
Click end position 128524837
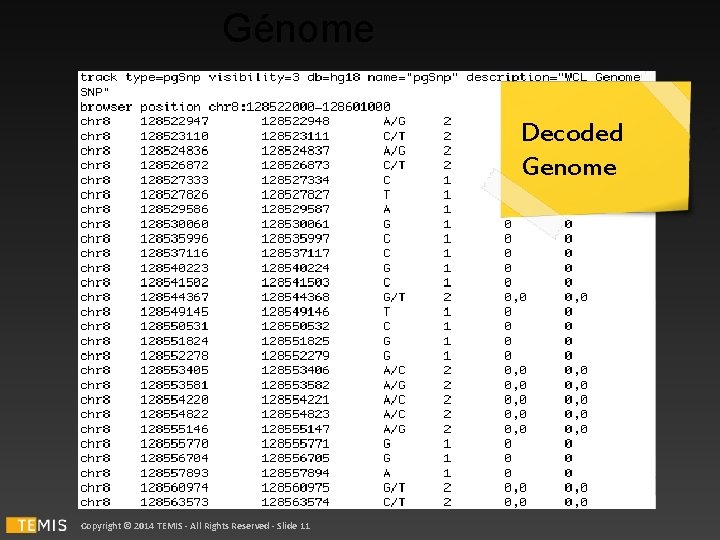coord(295,151)
